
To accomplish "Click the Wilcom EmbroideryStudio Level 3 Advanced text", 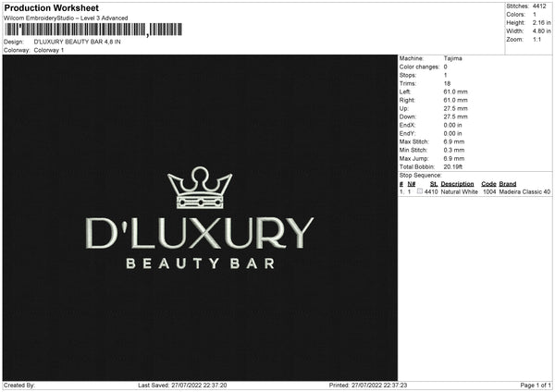I will coord(66,18).
